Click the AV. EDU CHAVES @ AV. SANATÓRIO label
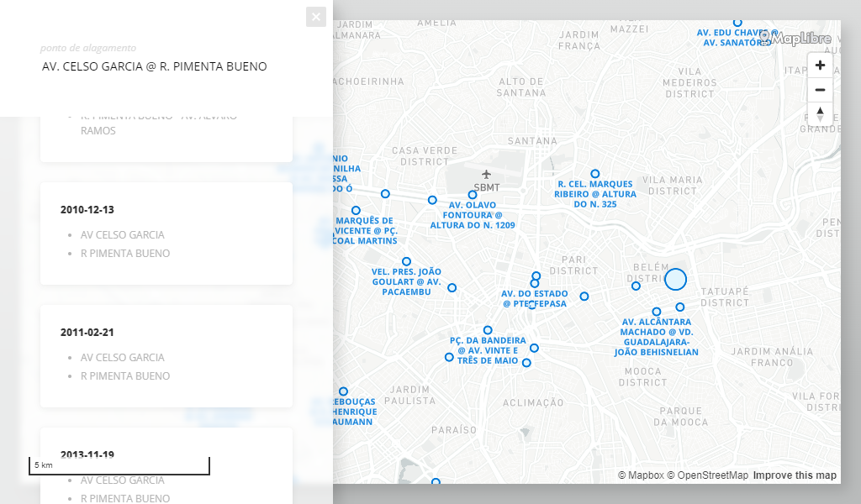The image size is (861, 504). (737, 37)
